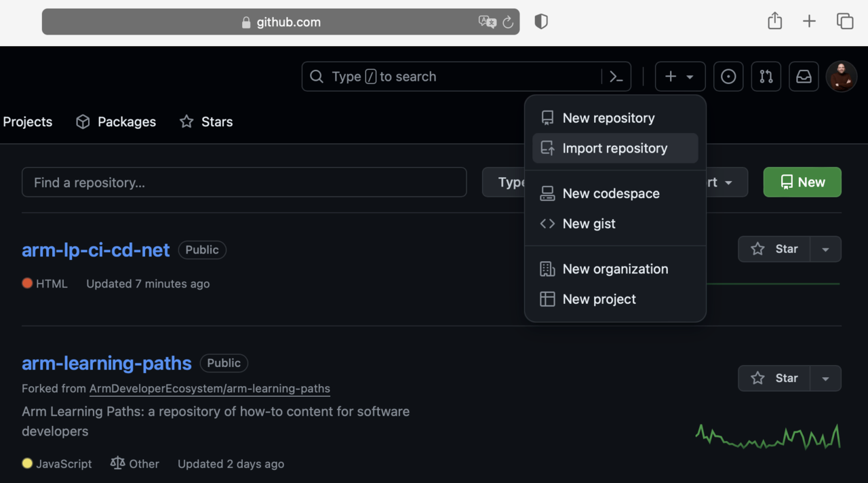Viewport: 868px width, 483px height.
Task: Open the Issues icon in header
Action: click(728, 77)
